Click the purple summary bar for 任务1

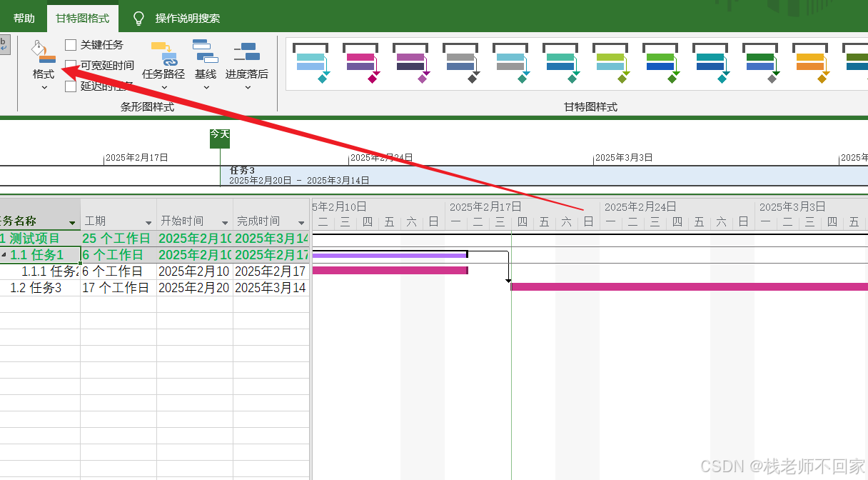(390, 255)
